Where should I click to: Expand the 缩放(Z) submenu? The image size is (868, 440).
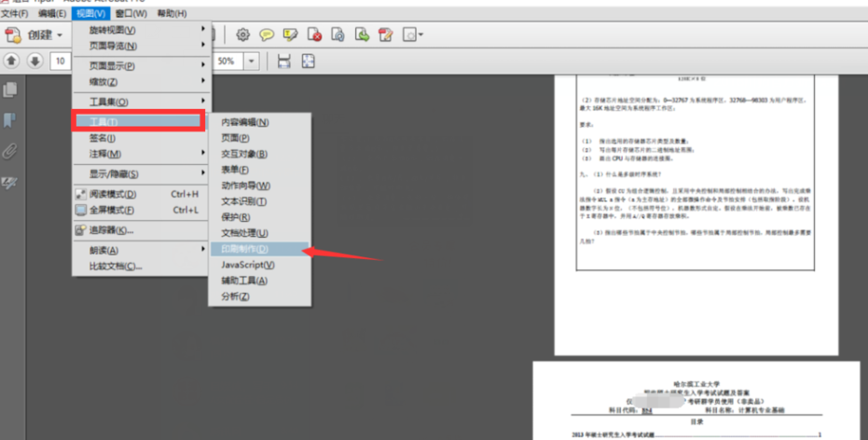point(141,82)
